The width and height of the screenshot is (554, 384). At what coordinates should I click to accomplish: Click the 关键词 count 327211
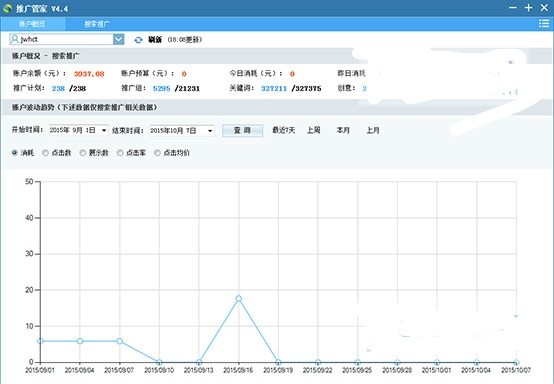(x=274, y=88)
